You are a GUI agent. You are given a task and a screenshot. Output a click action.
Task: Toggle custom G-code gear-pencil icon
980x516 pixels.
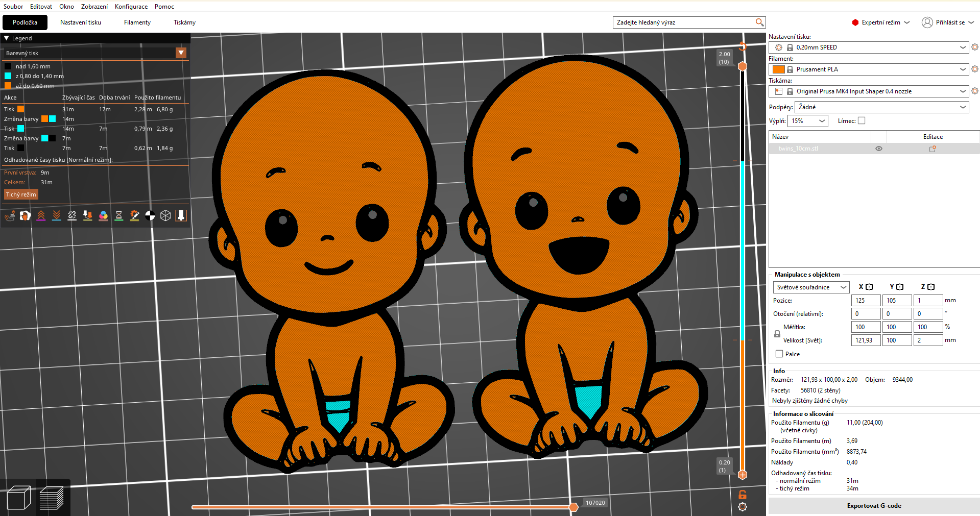coord(134,216)
